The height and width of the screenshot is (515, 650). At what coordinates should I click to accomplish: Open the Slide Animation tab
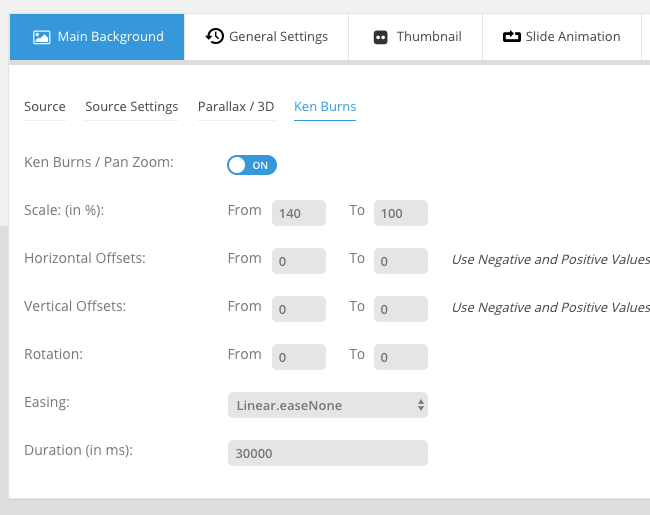coord(562,37)
